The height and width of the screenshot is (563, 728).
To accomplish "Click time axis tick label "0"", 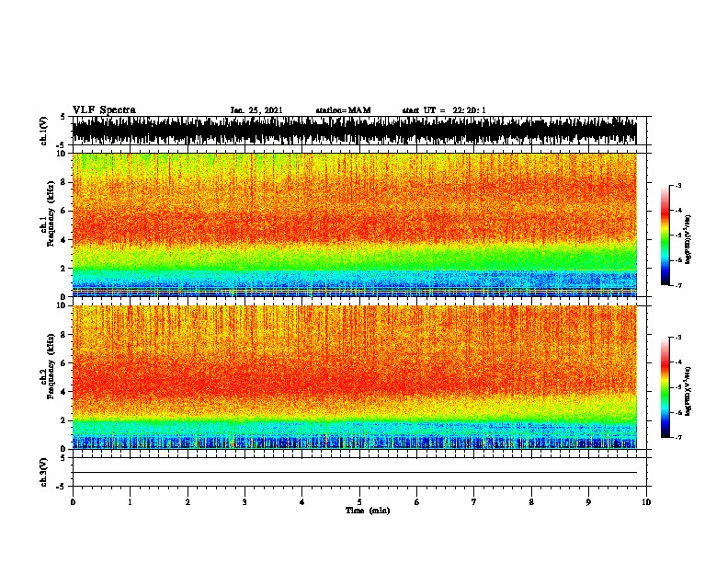I will point(73,501).
